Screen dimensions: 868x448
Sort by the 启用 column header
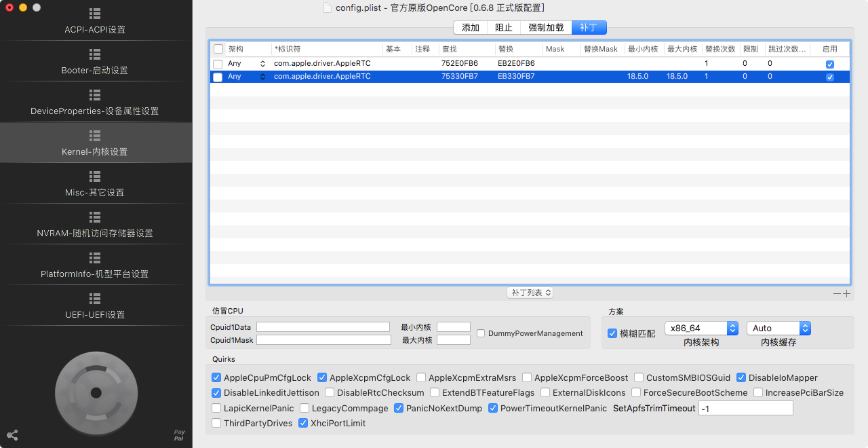830,49
